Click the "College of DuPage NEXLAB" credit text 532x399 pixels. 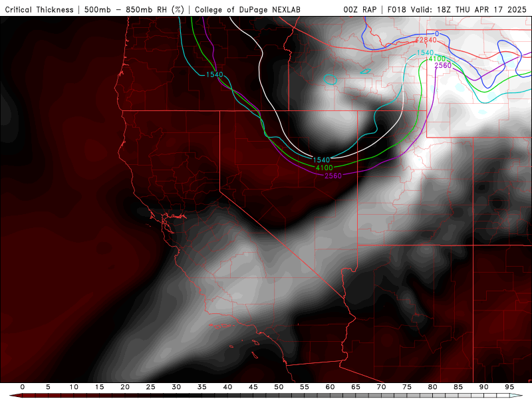click(247, 9)
